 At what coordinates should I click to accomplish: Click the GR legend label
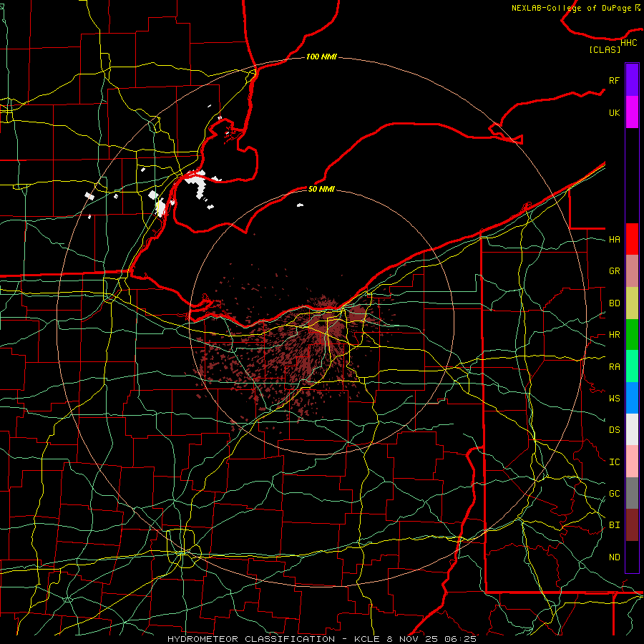[615, 271]
